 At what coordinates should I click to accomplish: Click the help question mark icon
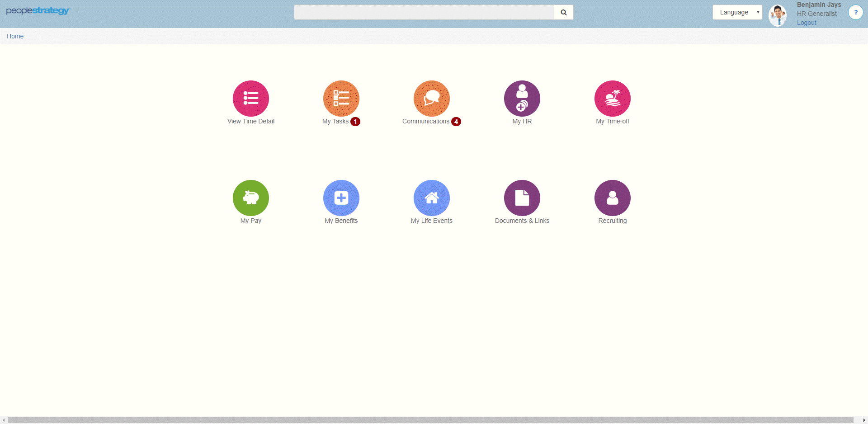pos(855,12)
